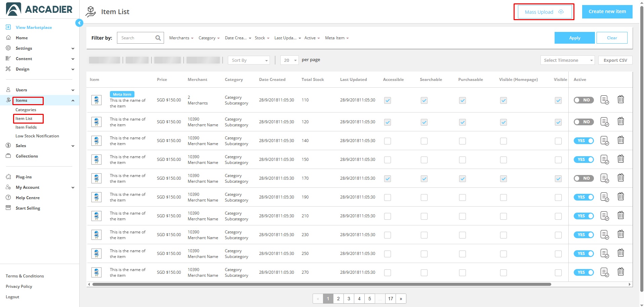Delete the item with stock 110
Screen dimensions: 644x307
pos(621,99)
